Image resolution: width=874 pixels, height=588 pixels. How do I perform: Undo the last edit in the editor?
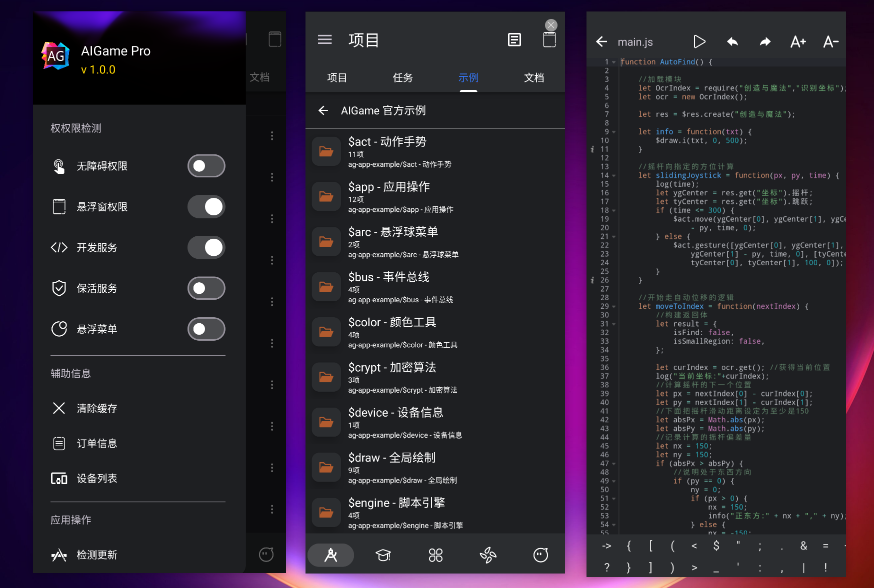(732, 42)
